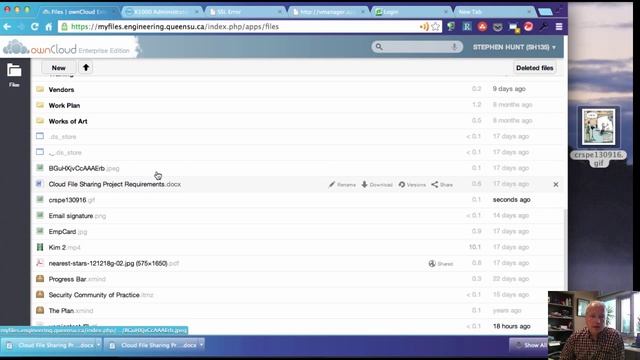The width and height of the screenshot is (640, 360).
Task: Open second download item dropdown arrow
Action: (x=201, y=345)
